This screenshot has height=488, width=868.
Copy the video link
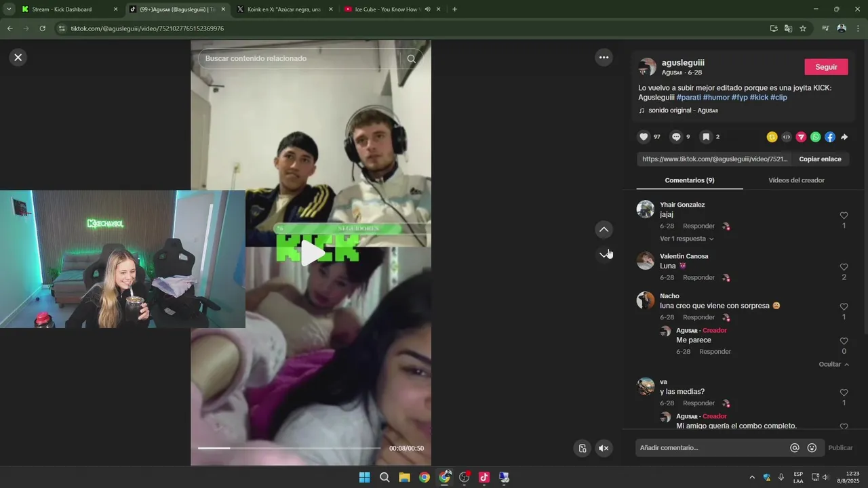[x=820, y=159]
